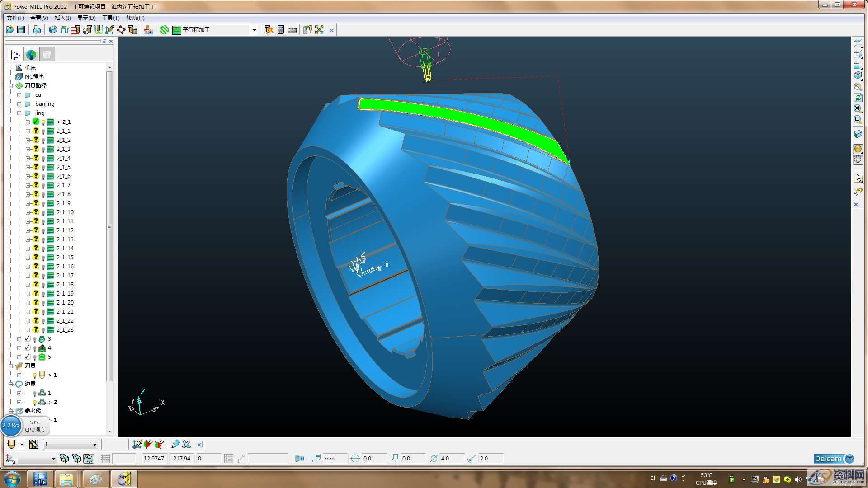Click the shaded view icon in right toolbar
The height and width of the screenshot is (488, 868).
(x=858, y=149)
